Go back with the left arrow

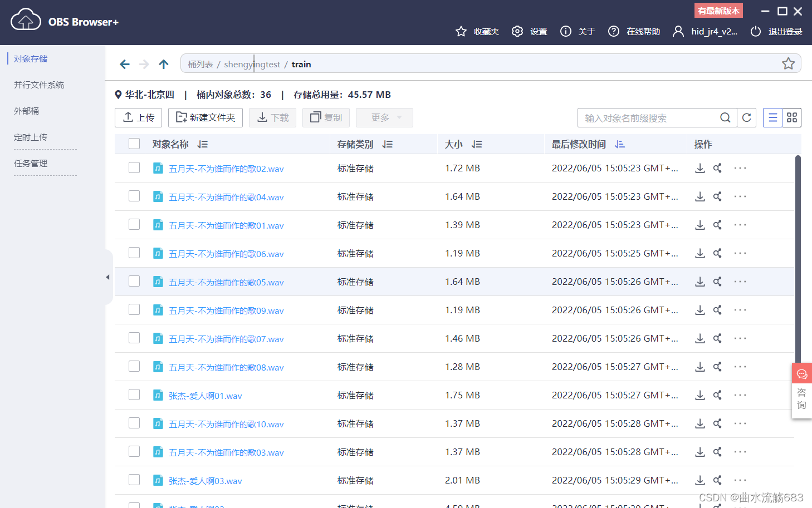click(x=125, y=64)
